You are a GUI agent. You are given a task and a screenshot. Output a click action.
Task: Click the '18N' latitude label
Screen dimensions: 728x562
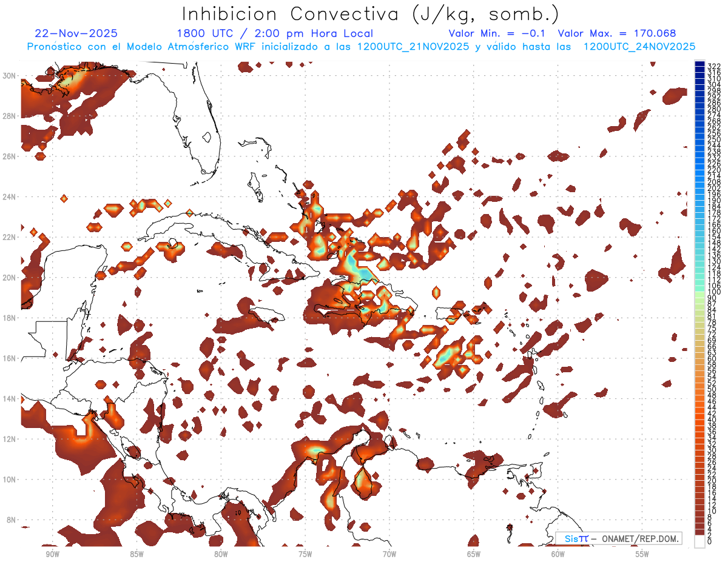click(10, 318)
